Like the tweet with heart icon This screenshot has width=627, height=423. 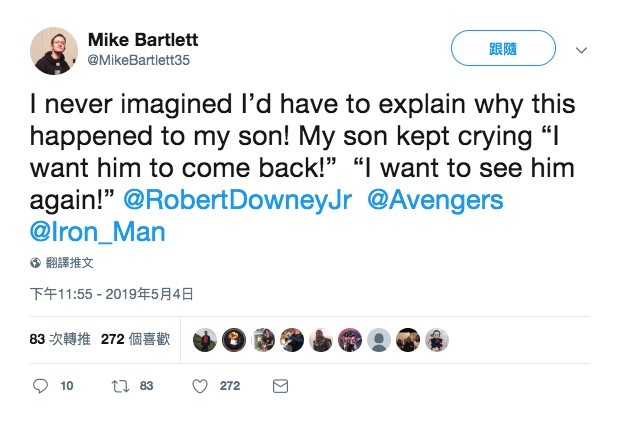(199, 385)
